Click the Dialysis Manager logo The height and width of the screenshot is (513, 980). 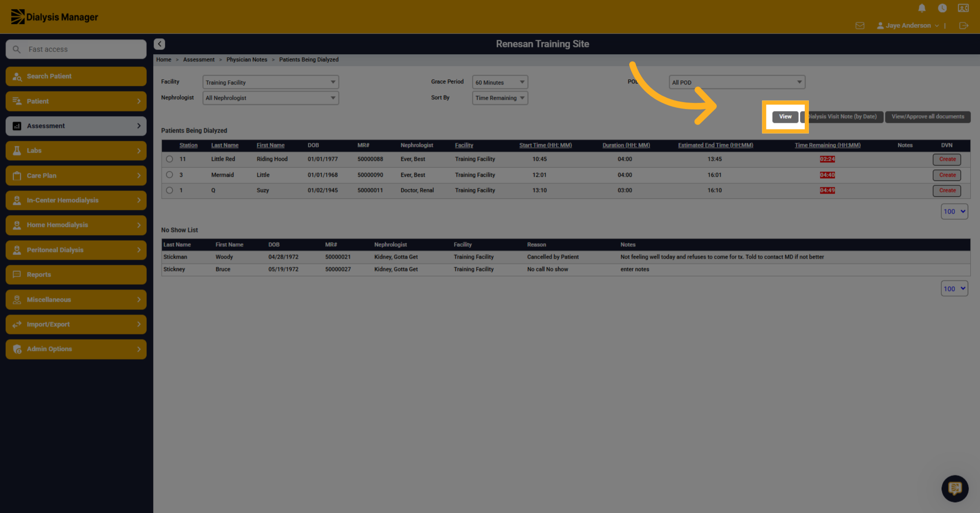54,17
